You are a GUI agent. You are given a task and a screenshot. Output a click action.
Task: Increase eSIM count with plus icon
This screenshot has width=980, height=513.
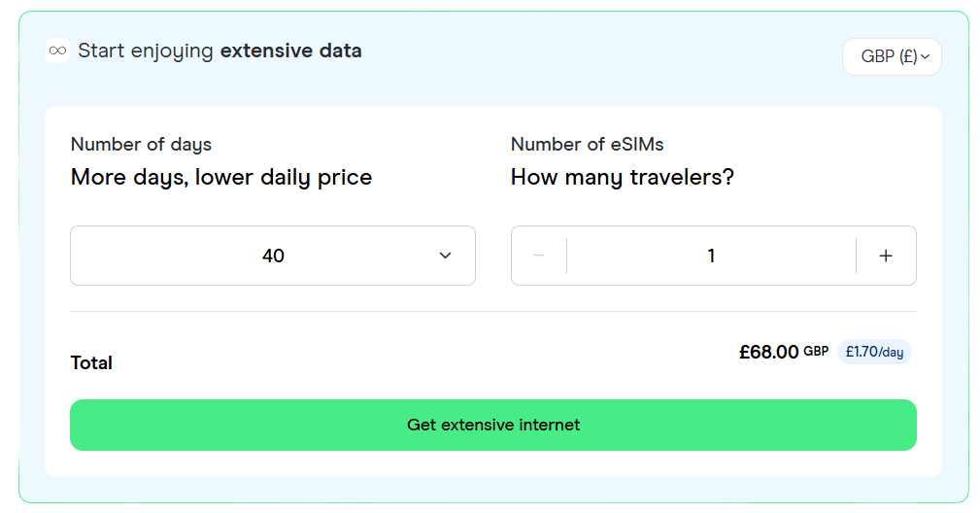[886, 256]
